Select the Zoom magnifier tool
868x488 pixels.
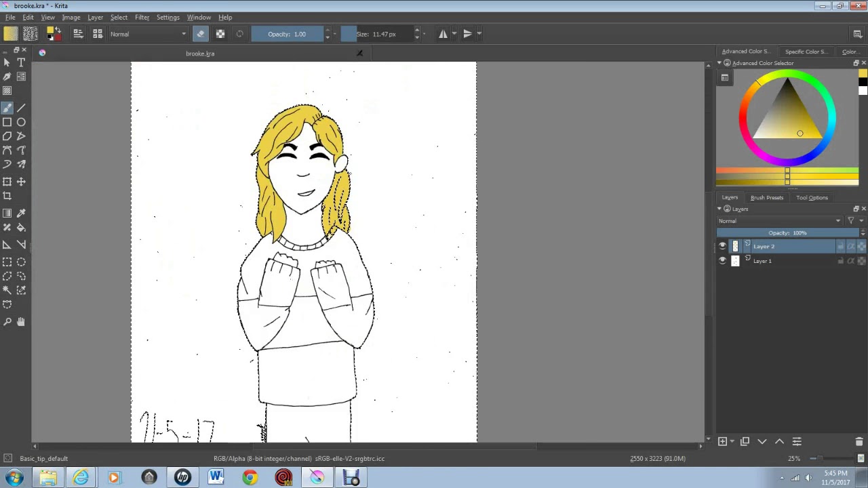coord(7,322)
